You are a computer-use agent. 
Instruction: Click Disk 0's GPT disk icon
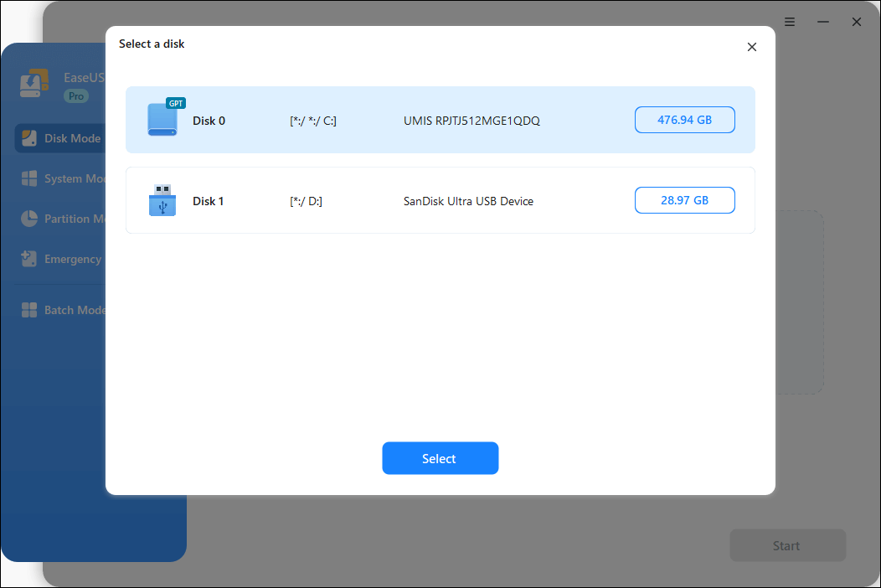click(162, 120)
